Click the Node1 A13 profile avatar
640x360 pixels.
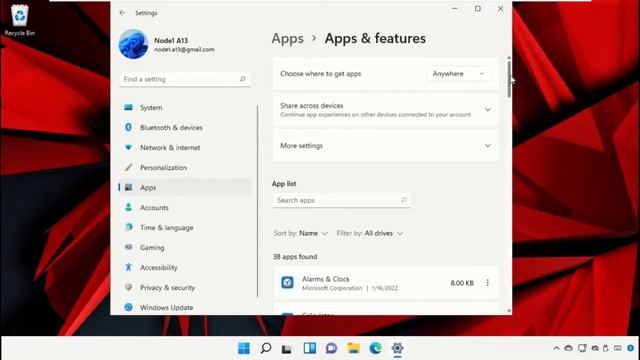coord(133,44)
